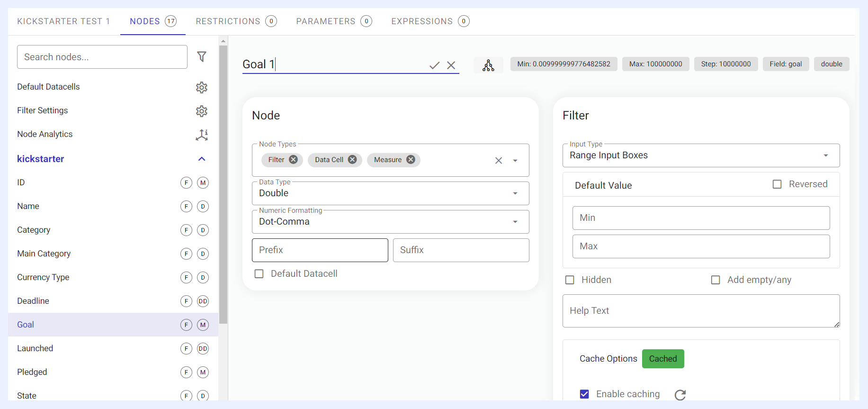Enable the Default Datacell checkbox
The width and height of the screenshot is (868, 409).
259,274
